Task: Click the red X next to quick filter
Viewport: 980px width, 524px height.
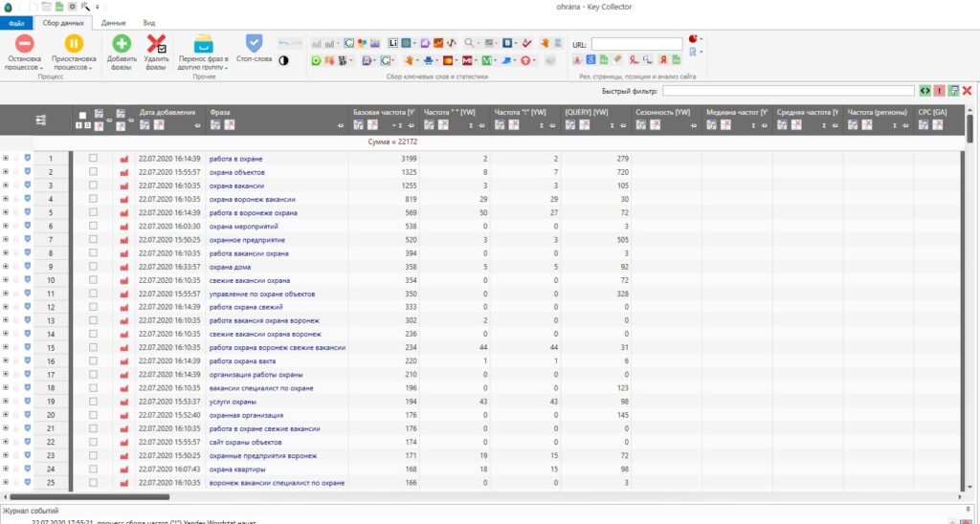Action: click(968, 90)
